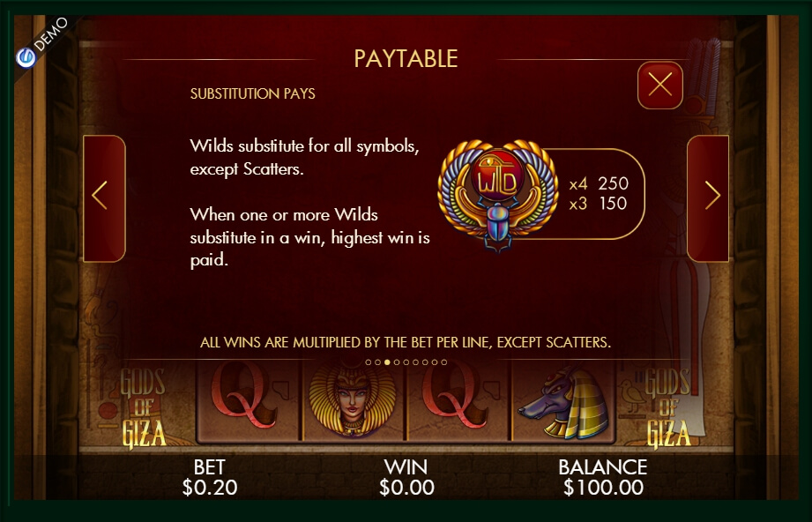Click the BALANCE $100.00 display
812x522 pixels.
pyautogui.click(x=603, y=477)
